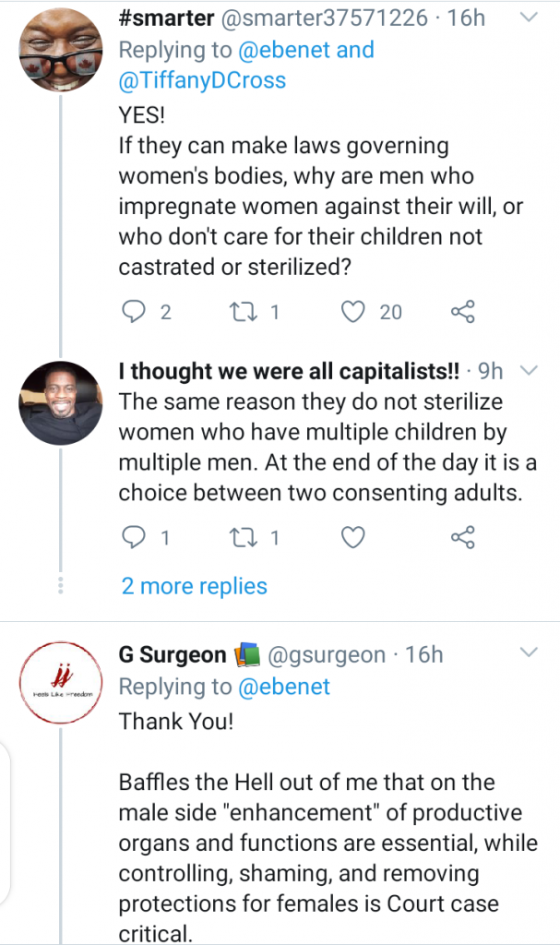The image size is (560, 945).
Task: View capitalists user's profile picture
Action: click(x=61, y=401)
